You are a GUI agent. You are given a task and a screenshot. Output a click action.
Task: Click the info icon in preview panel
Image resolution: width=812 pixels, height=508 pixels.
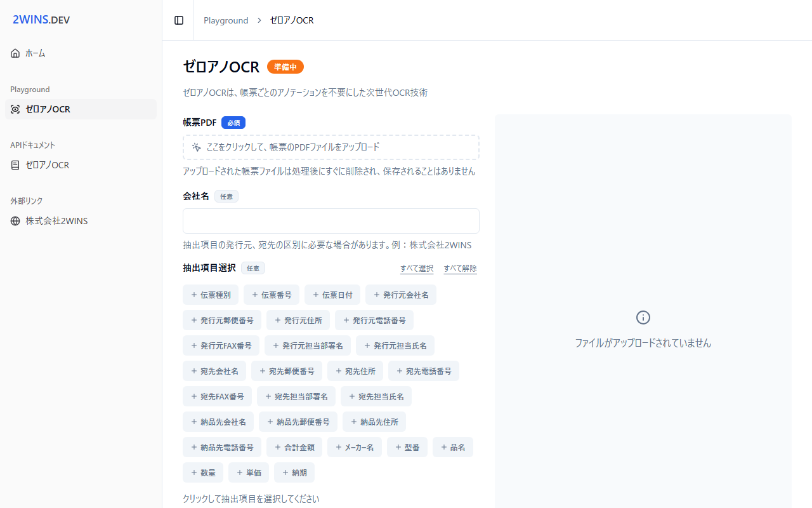(643, 317)
